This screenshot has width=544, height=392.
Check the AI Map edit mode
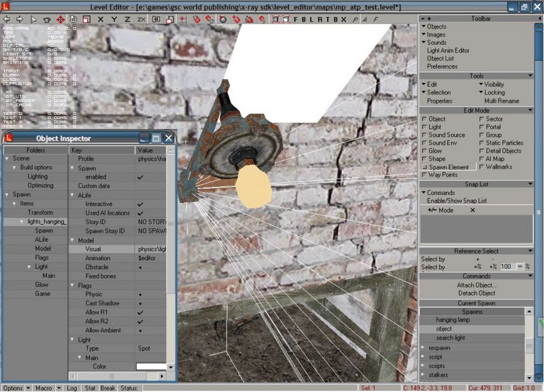(x=481, y=159)
